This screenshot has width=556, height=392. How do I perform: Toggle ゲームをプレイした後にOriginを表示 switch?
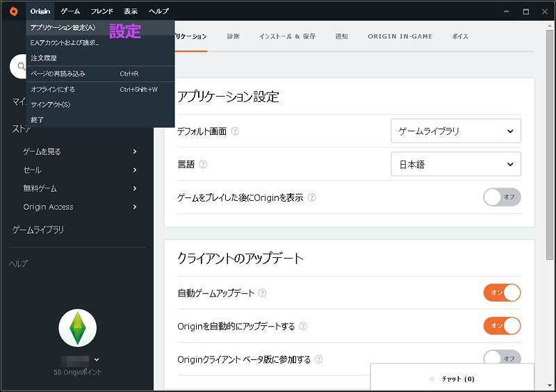502,197
